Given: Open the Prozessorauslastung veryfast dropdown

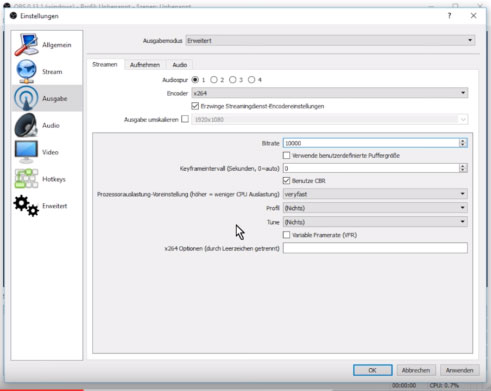Looking at the screenshot, I should 375,194.
